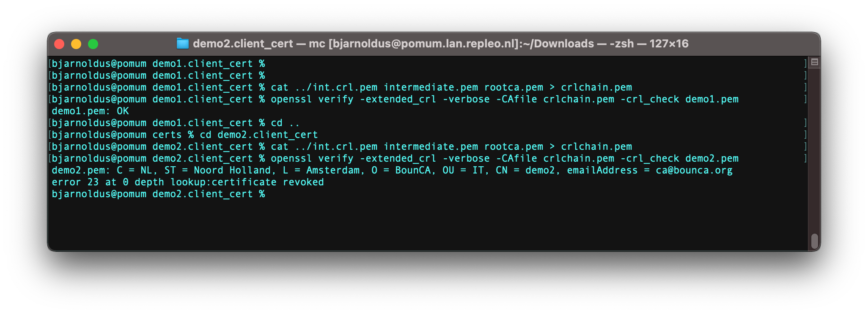Click the terminal scrollbar thumb

pos(814,241)
